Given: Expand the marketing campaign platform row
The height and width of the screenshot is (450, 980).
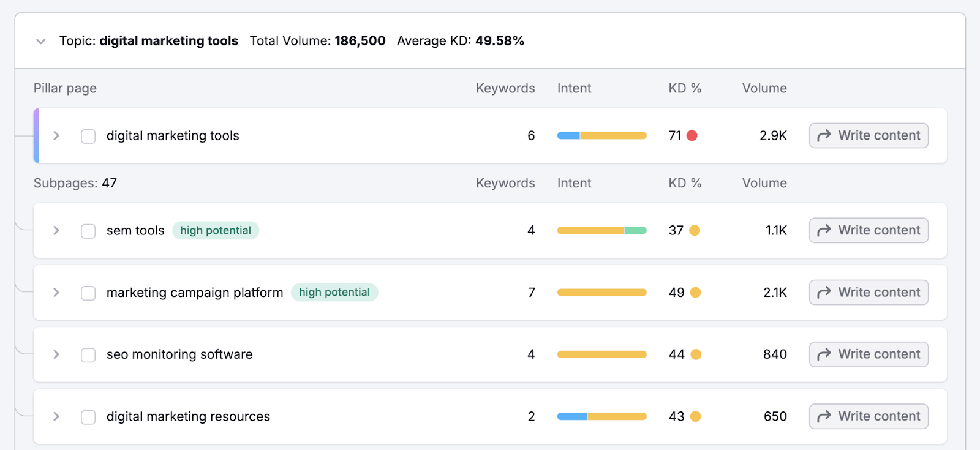Looking at the screenshot, I should pyautogui.click(x=56, y=292).
